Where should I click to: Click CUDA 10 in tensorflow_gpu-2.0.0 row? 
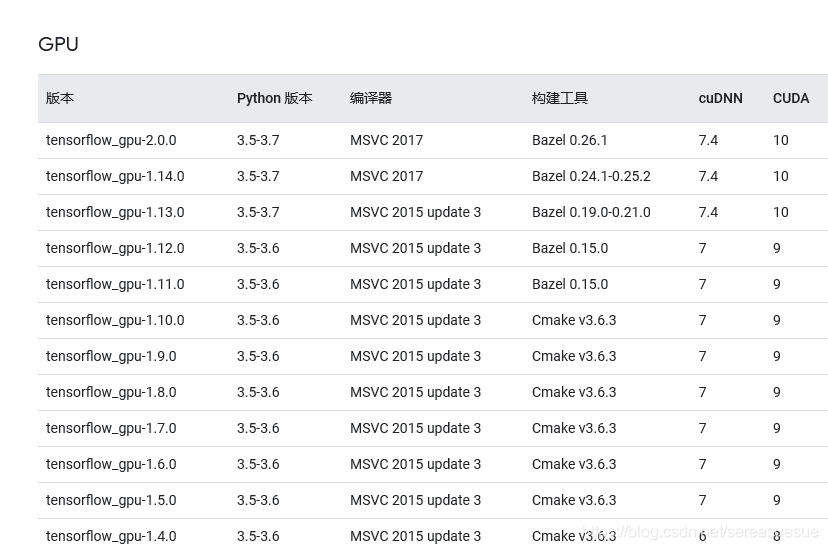point(780,140)
